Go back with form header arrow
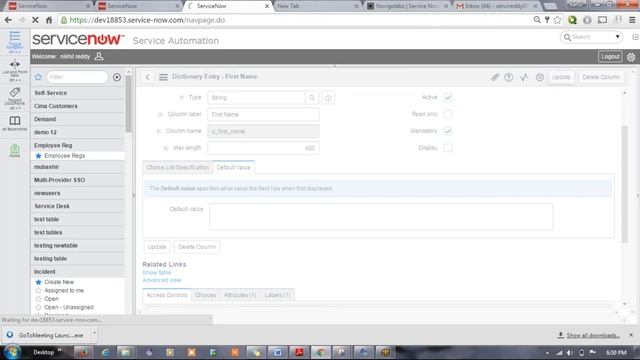This screenshot has height=360, width=640. pos(148,77)
